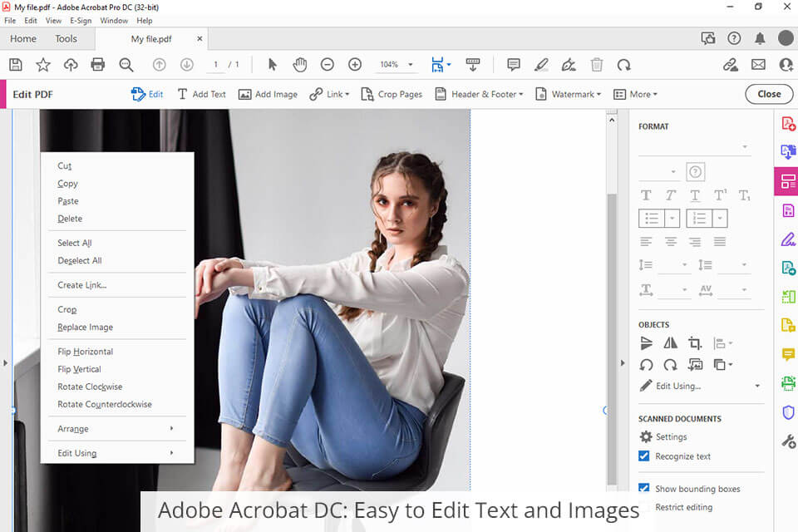798x532 pixels.
Task: Toggle superscript text style
Action: tap(720, 195)
